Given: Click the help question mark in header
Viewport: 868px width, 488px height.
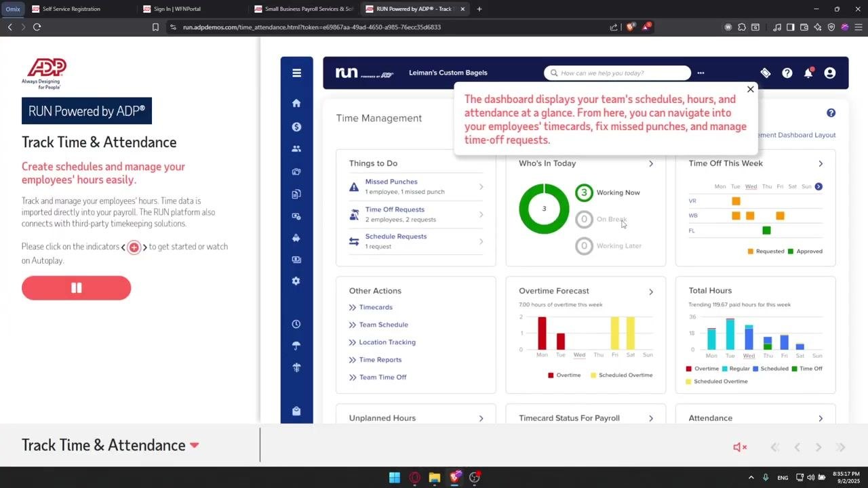Looking at the screenshot, I should (x=787, y=73).
